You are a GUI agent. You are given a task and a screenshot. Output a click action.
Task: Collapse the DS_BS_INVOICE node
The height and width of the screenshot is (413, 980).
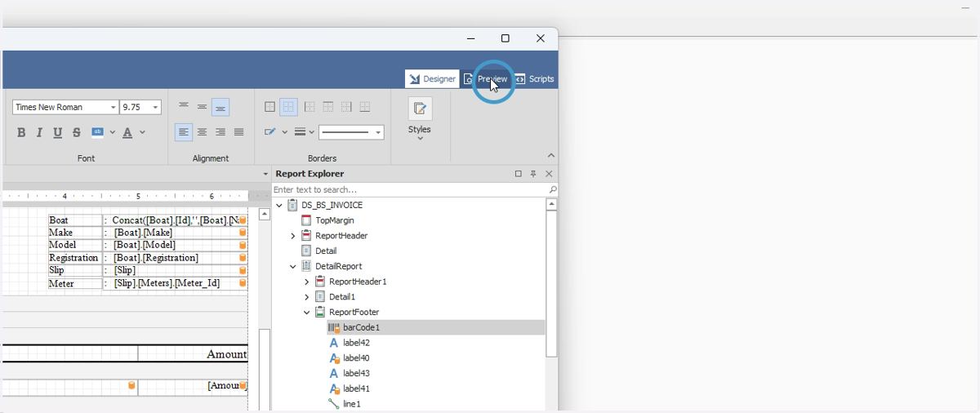(279, 206)
